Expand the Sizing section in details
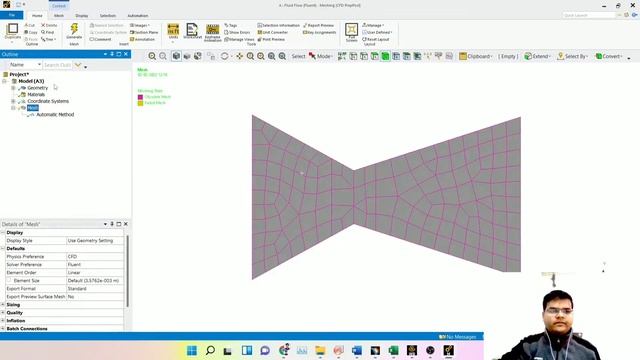This screenshot has width=640, height=360. tap(3, 305)
